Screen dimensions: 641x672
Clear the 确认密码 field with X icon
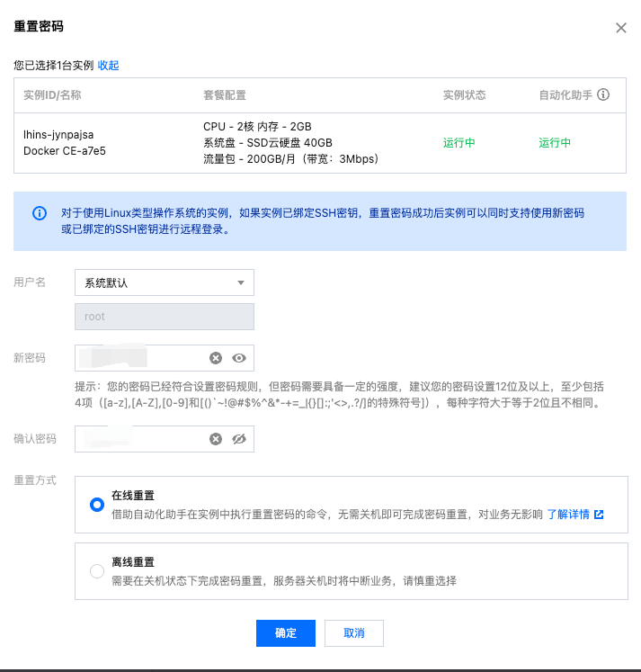click(216, 439)
